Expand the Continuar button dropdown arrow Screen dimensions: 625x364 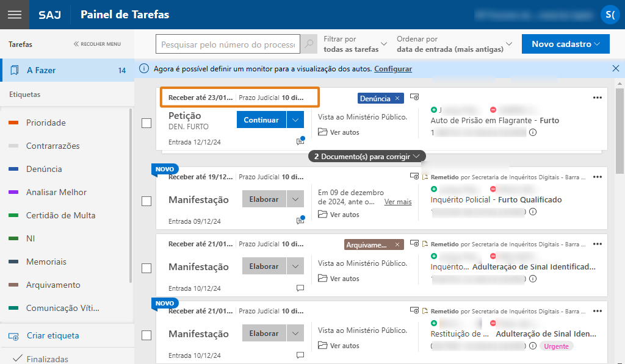click(x=295, y=120)
